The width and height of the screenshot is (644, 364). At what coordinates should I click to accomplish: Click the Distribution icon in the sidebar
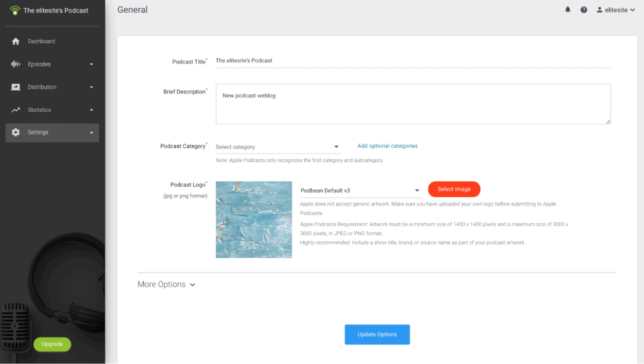[14, 86]
